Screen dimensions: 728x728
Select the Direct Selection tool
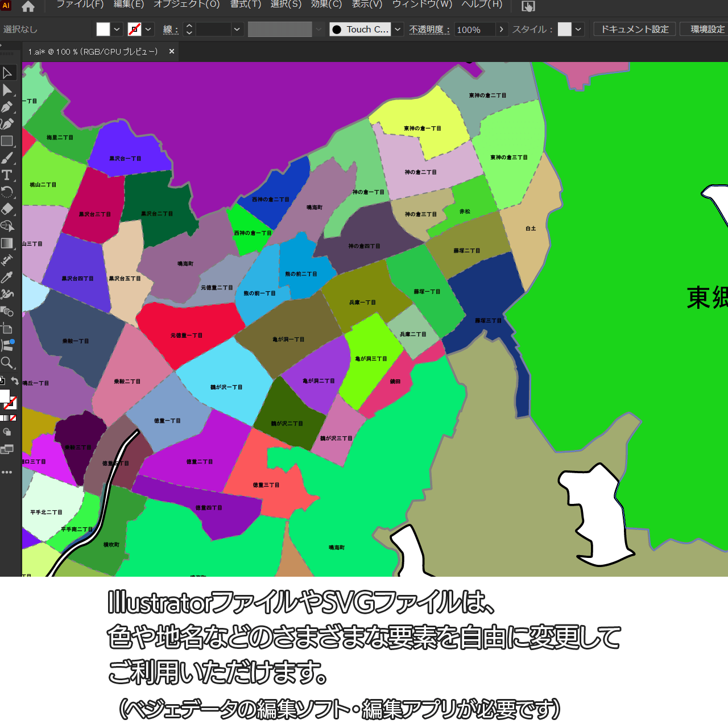click(x=7, y=90)
